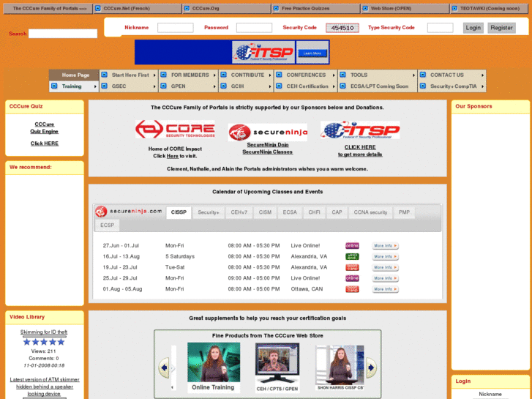Viewport: 532px width, 399px height.
Task: Open the CCCure.Net (French) portal tab
Action: pyautogui.click(x=138, y=9)
